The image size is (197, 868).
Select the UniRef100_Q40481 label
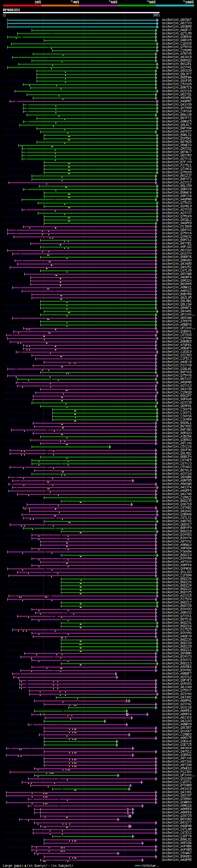click(x=177, y=311)
